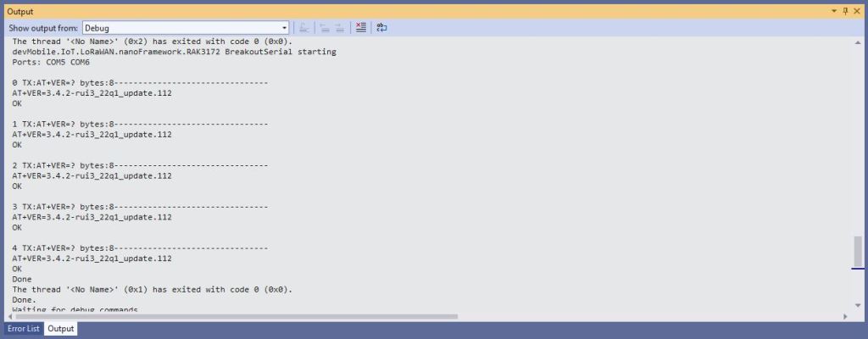Open Window Position dropdown arrow in title bar
The height and width of the screenshot is (339, 868).
(833, 11)
